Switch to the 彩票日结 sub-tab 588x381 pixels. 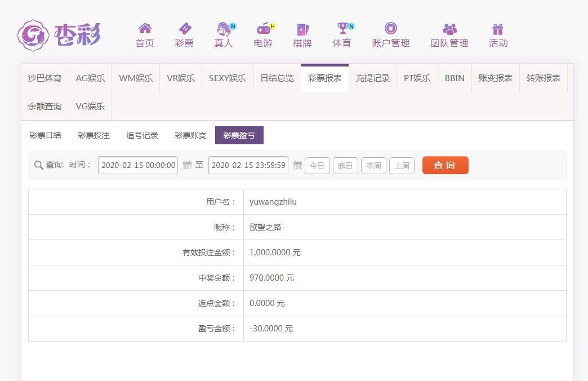tap(46, 135)
